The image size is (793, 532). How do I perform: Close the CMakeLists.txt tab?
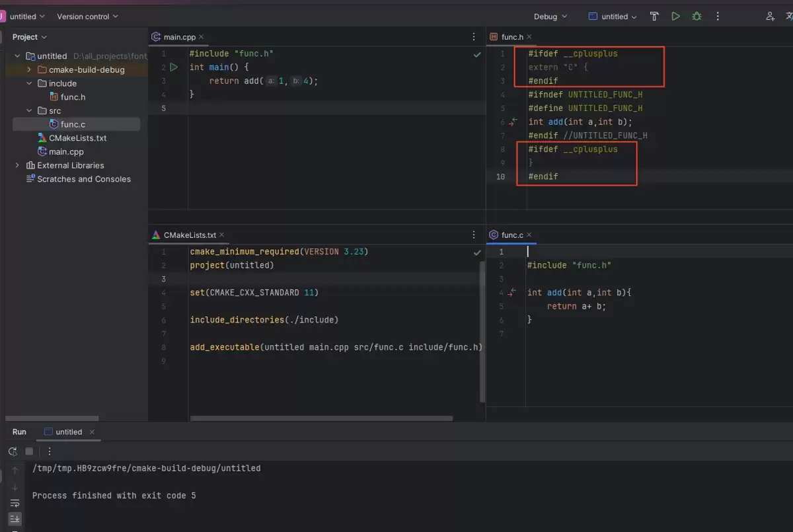(222, 235)
